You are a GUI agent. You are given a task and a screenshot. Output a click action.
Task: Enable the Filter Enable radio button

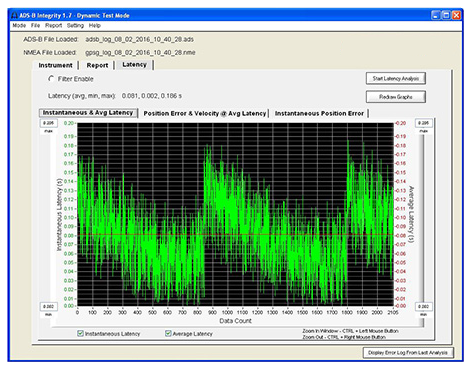tap(51, 79)
